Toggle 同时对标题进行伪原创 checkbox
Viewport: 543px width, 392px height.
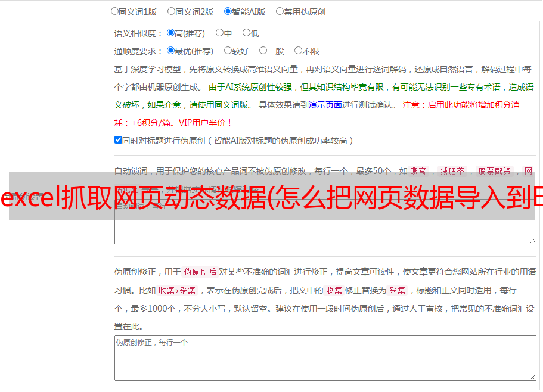[118, 140]
